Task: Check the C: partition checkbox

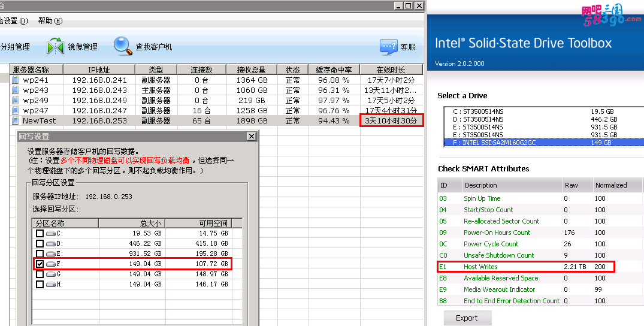Action: pyautogui.click(x=40, y=234)
